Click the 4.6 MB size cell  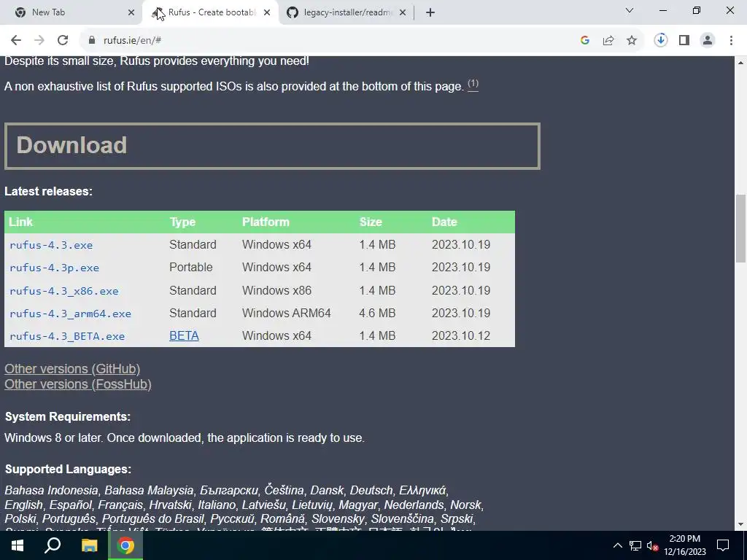click(x=377, y=314)
